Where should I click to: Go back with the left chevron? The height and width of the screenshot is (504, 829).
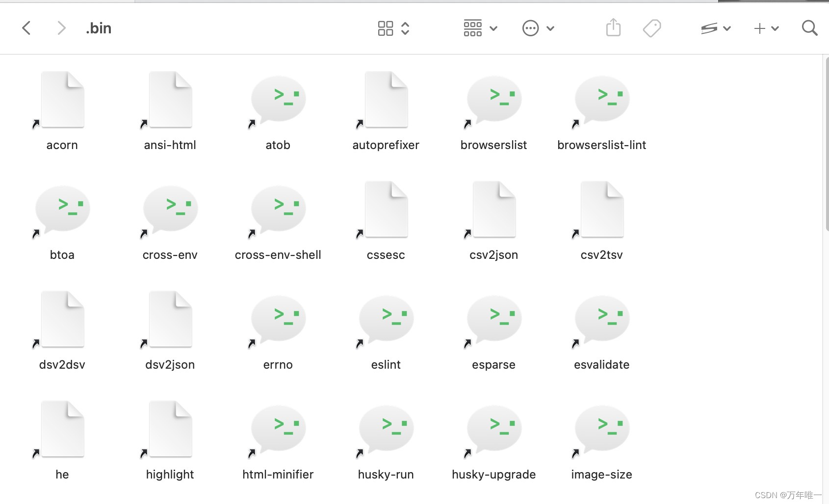tap(26, 28)
